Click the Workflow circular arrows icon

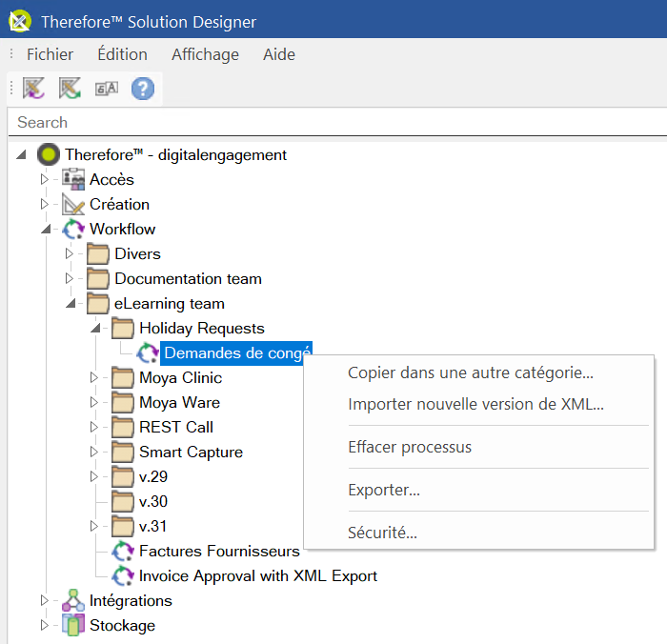coord(73,229)
